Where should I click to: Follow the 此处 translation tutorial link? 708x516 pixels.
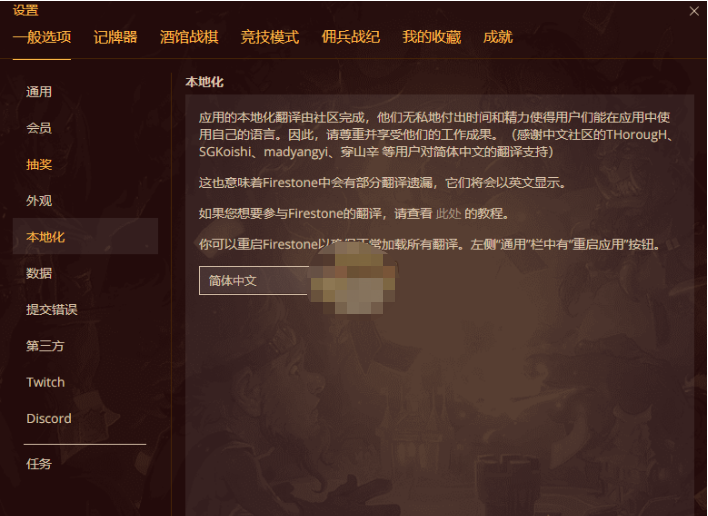click(448, 213)
